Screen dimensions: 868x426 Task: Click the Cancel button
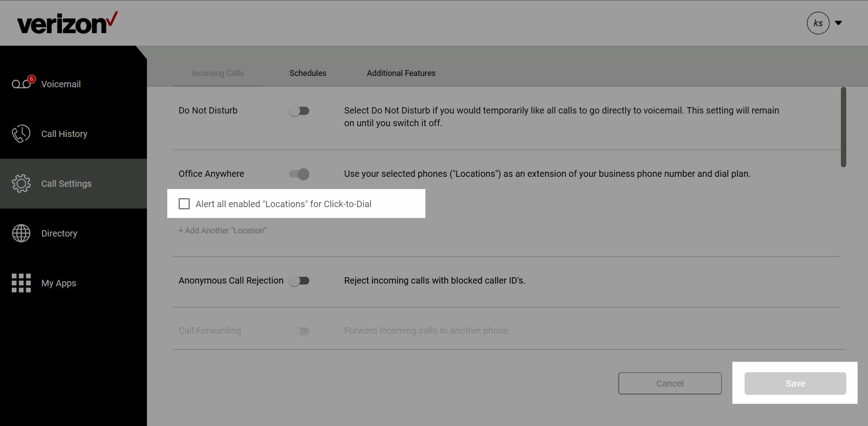[670, 383]
